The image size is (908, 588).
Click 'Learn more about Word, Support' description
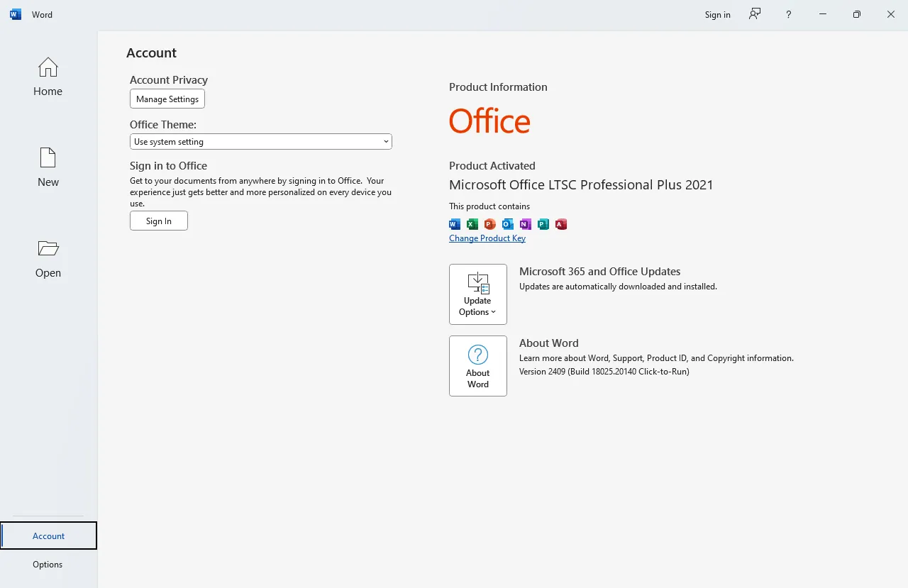[x=656, y=358]
